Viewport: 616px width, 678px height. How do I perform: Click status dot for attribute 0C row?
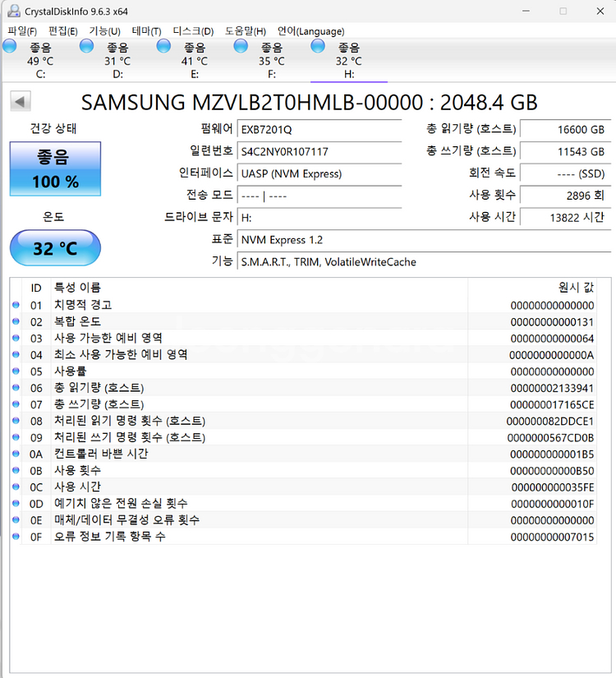tap(16, 487)
